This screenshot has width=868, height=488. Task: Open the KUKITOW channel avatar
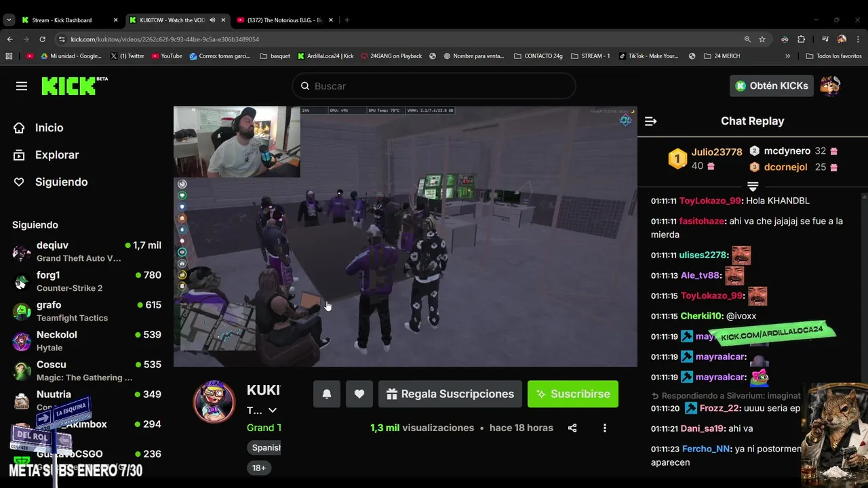[214, 401]
